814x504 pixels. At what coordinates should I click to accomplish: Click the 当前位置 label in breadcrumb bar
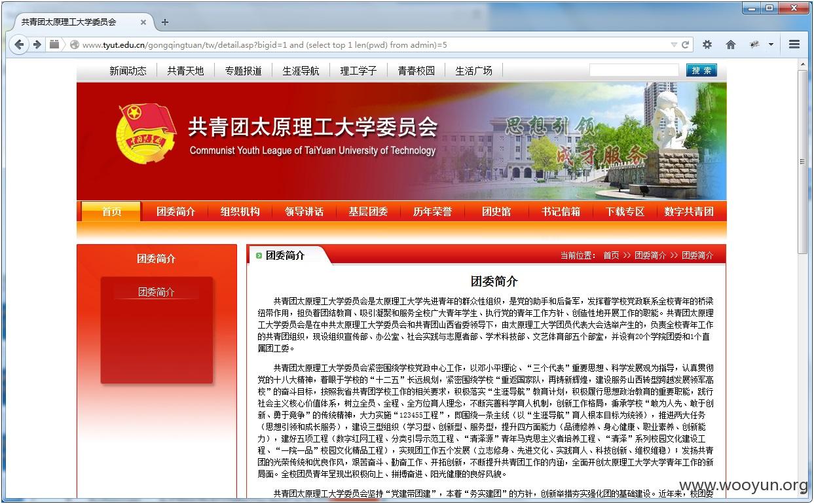click(x=578, y=255)
